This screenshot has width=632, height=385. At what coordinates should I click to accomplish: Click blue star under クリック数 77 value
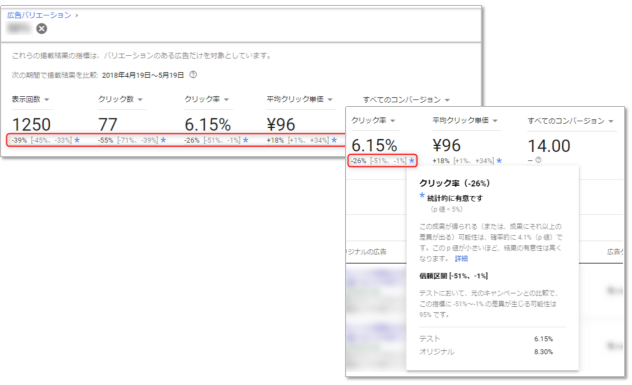pos(163,140)
